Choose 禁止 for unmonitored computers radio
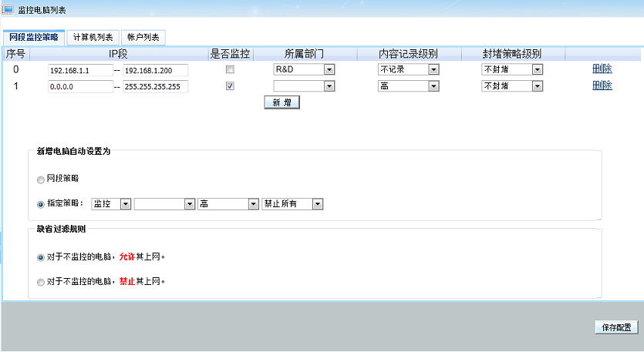 point(41,282)
